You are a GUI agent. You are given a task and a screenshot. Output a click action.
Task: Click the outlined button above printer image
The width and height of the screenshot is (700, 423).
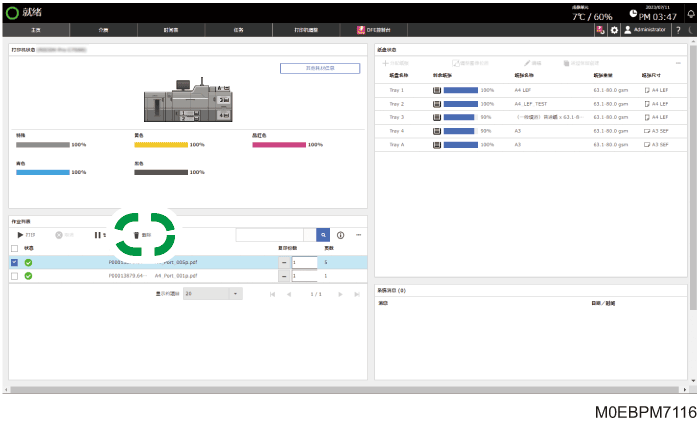point(320,68)
